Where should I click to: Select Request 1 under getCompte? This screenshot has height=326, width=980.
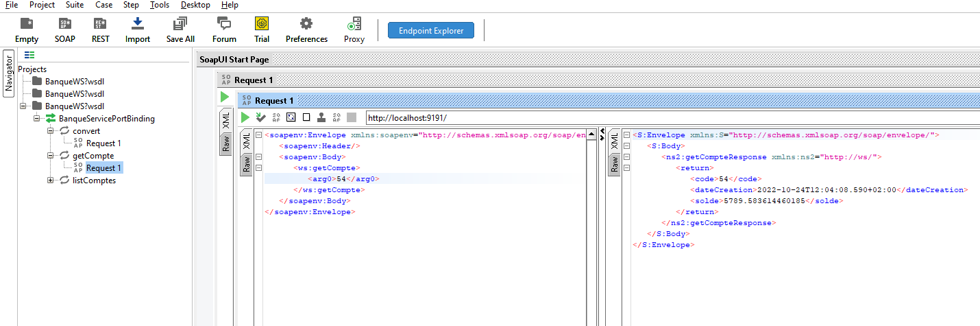[103, 168]
